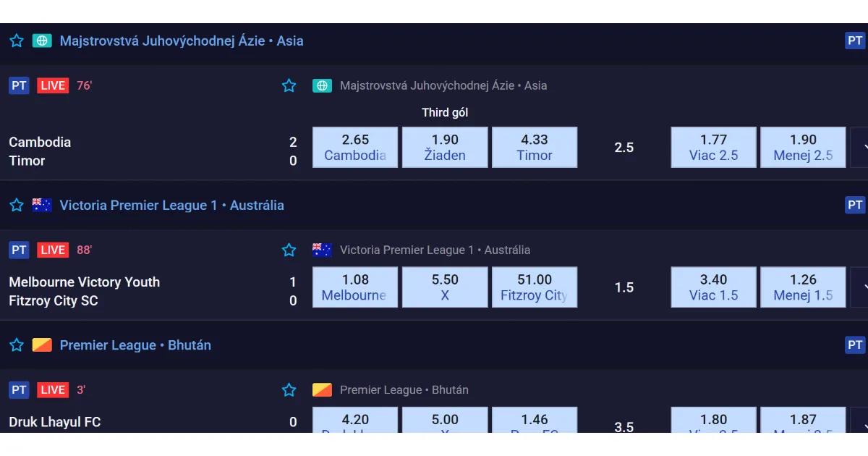Viewport: 868px width, 456px height.
Task: Click PT badge on Asia league header
Action: (855, 41)
